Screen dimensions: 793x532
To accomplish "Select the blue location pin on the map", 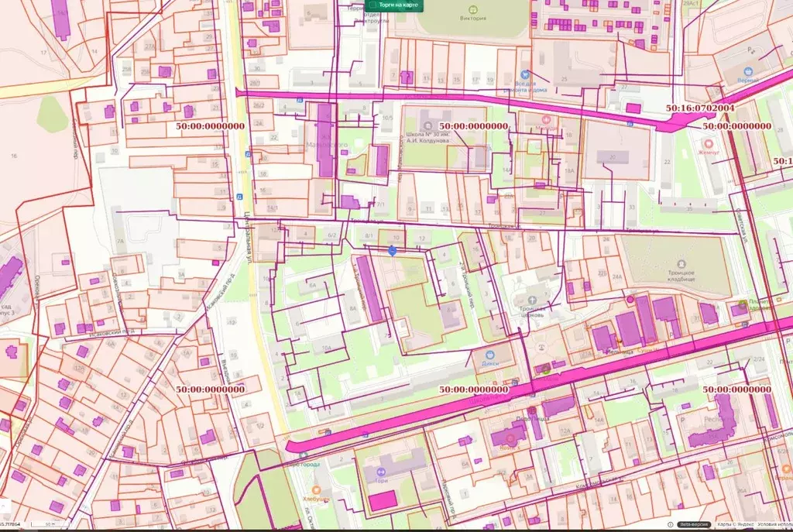I will click(393, 251).
